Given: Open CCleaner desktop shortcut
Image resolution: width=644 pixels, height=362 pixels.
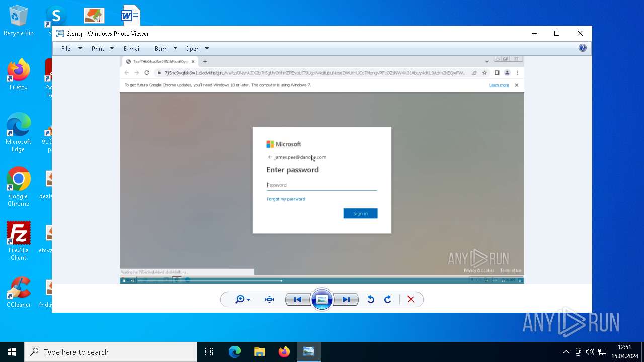Looking at the screenshot, I should click(19, 292).
